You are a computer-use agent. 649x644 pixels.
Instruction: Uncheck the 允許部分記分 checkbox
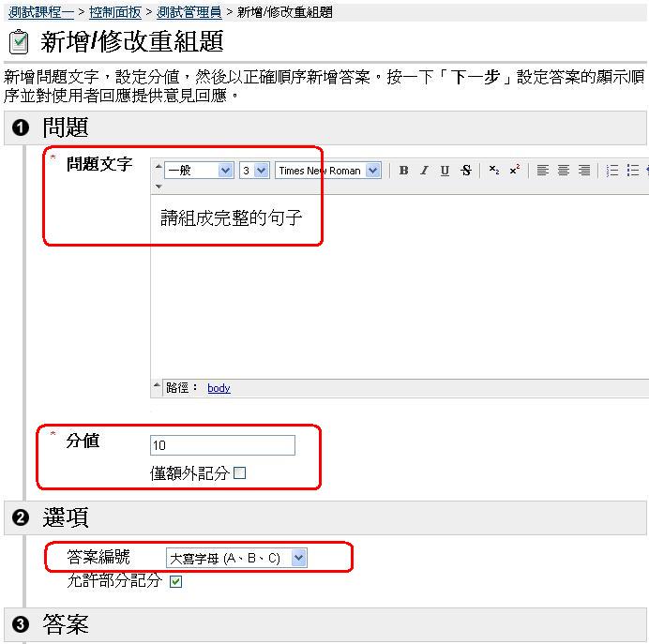pyautogui.click(x=175, y=582)
